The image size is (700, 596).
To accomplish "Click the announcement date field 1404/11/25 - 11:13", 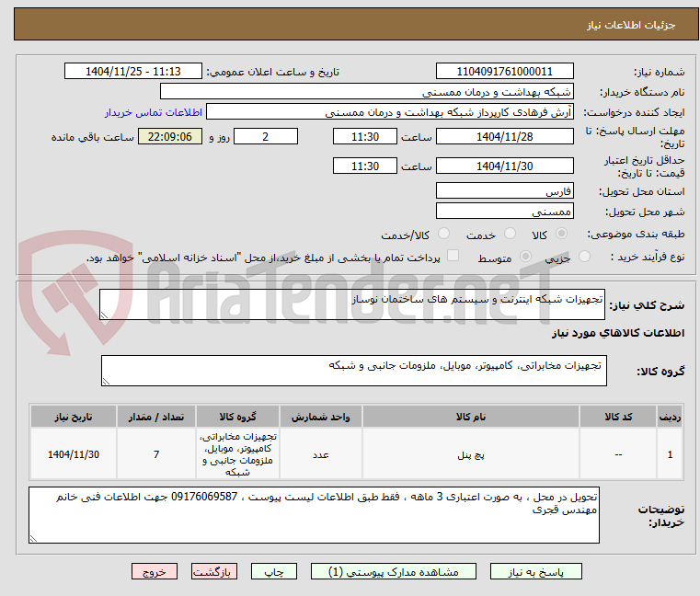I will click(x=133, y=72).
